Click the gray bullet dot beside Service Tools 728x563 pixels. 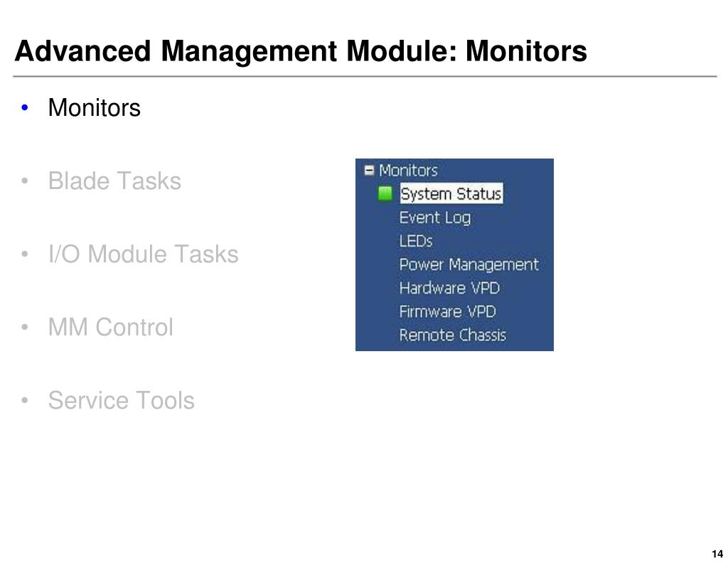(x=25, y=400)
